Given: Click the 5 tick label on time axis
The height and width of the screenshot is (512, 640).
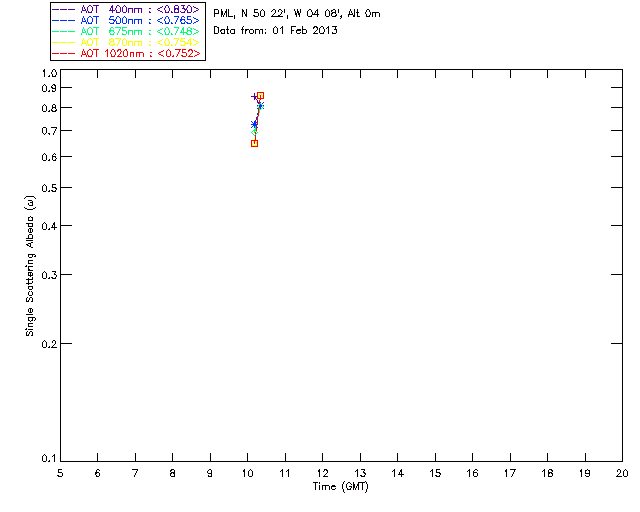Looking at the screenshot, I should (x=60, y=473).
